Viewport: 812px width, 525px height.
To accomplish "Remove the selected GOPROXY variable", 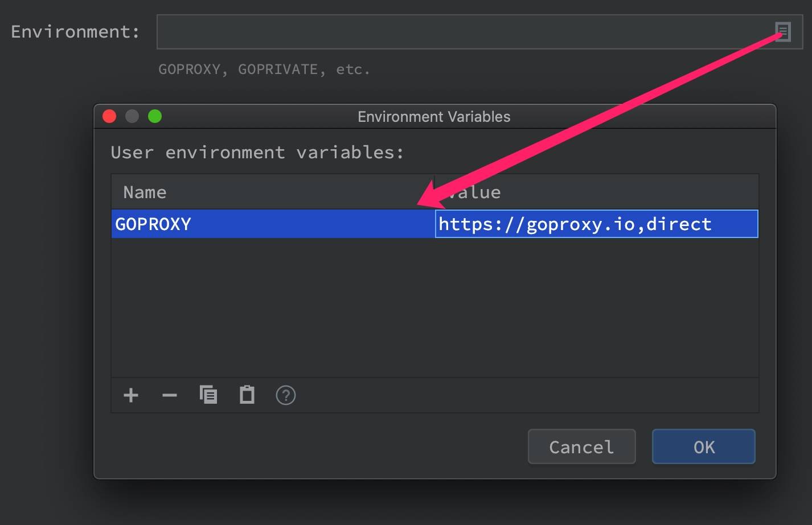I will 170,395.
